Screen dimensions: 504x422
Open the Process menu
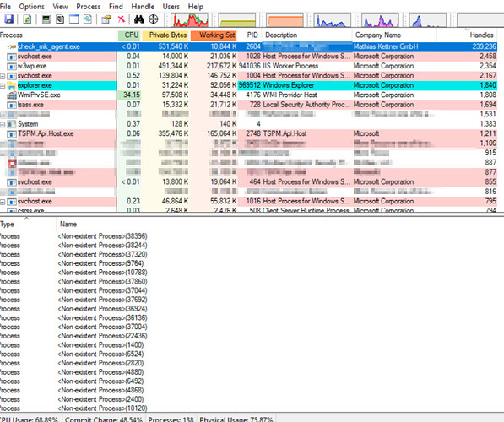[89, 7]
